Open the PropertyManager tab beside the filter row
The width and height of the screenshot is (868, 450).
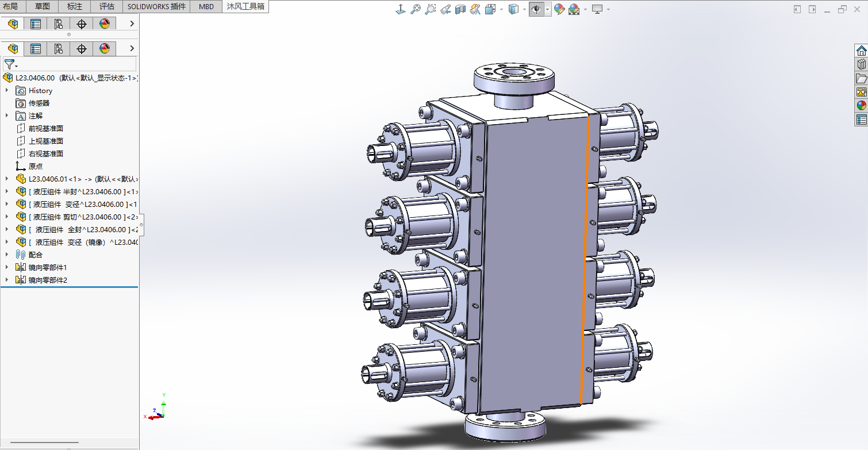point(36,48)
